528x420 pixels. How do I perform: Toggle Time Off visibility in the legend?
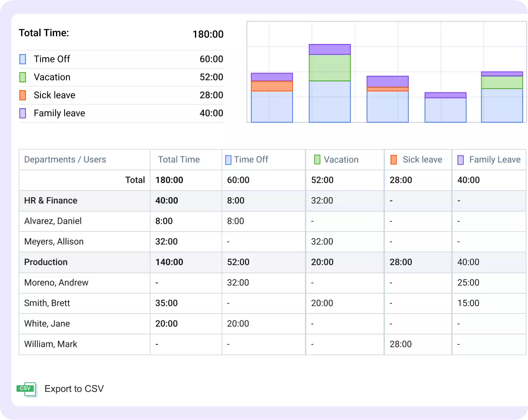pos(24,59)
